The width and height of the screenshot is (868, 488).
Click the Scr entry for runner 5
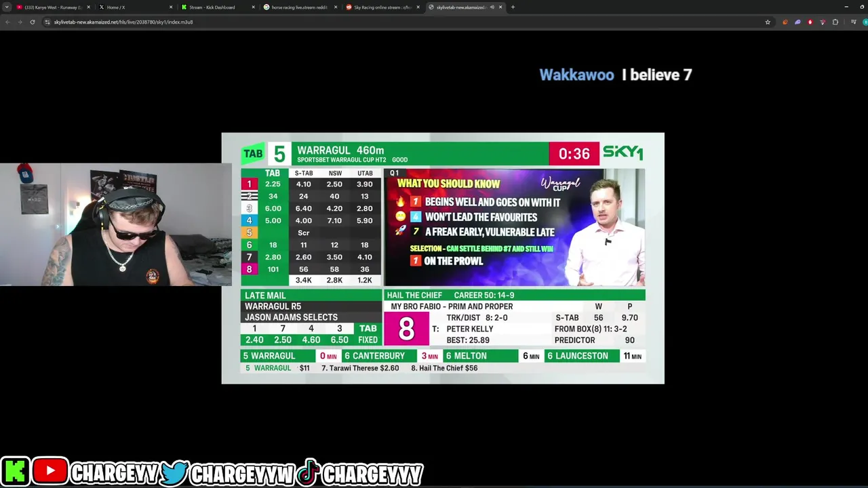303,232
